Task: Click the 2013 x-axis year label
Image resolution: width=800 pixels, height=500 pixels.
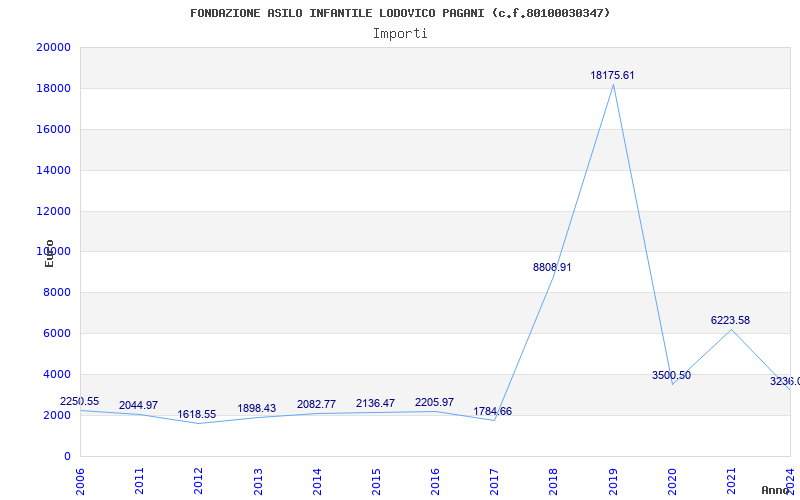Action: [258, 481]
